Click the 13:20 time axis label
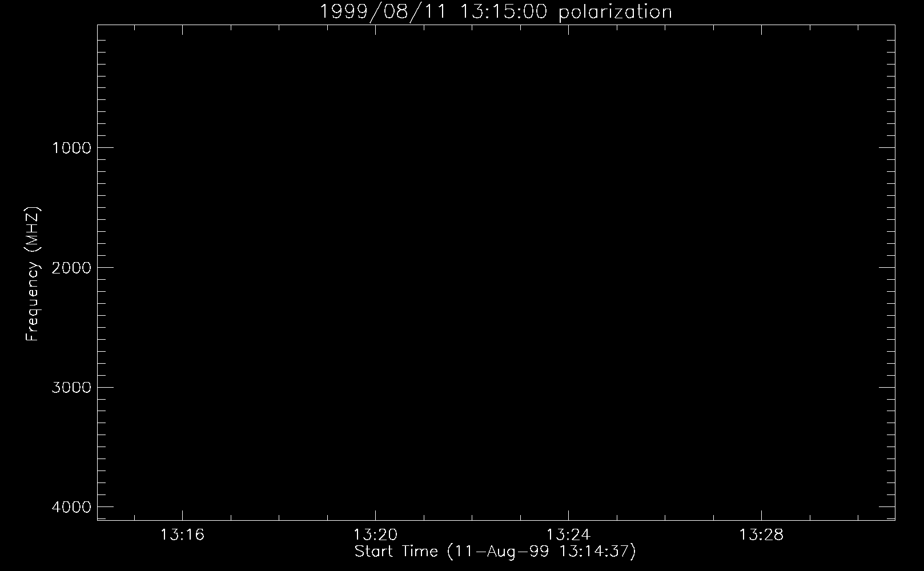The height and width of the screenshot is (571, 924). click(x=375, y=535)
